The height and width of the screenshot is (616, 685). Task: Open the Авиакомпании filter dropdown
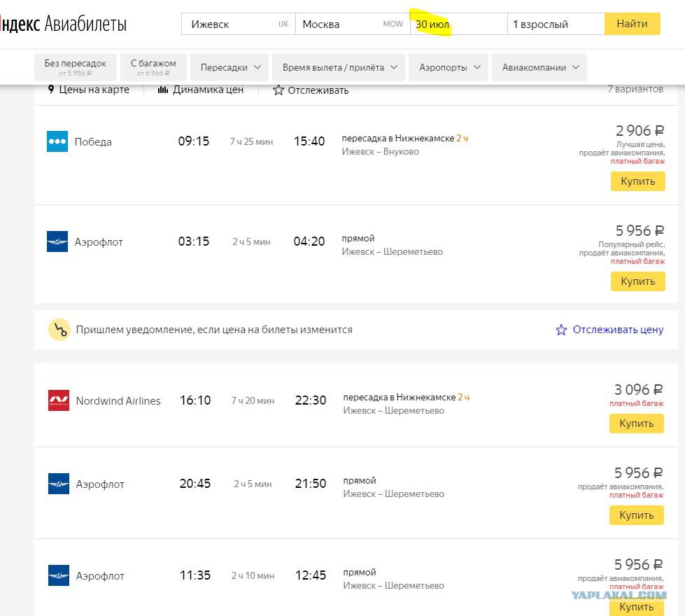coord(539,67)
